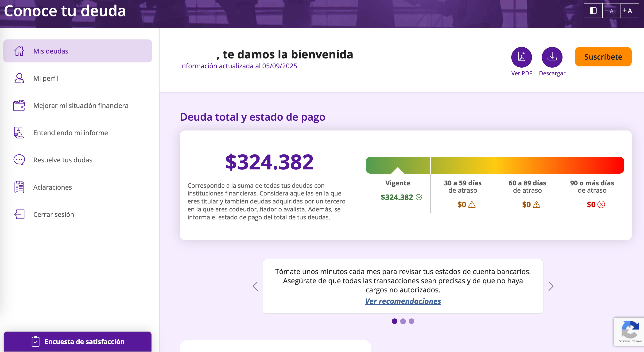Click the orange Suscríbete button
The height and width of the screenshot is (352, 644).
(603, 57)
